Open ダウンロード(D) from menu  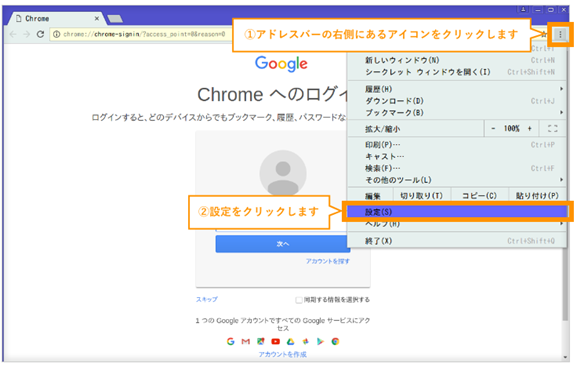click(456, 100)
